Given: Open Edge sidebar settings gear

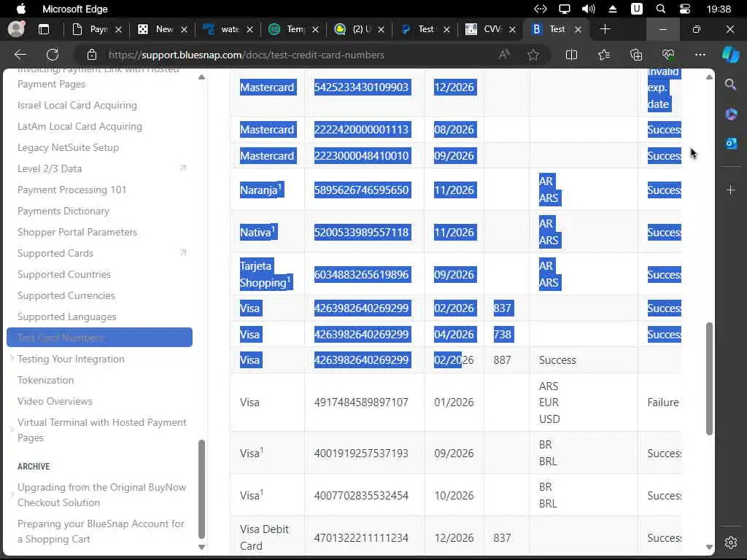Looking at the screenshot, I should (731, 542).
